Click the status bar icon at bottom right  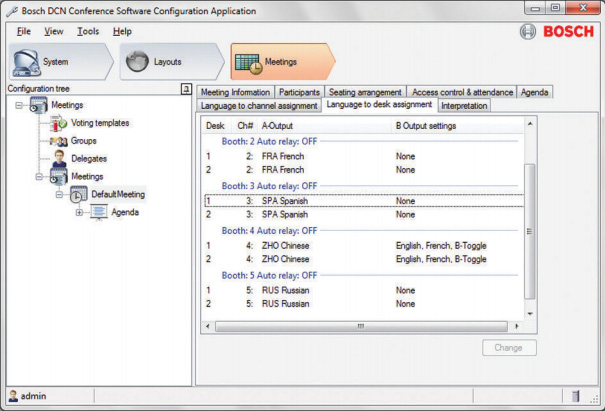coord(576,397)
